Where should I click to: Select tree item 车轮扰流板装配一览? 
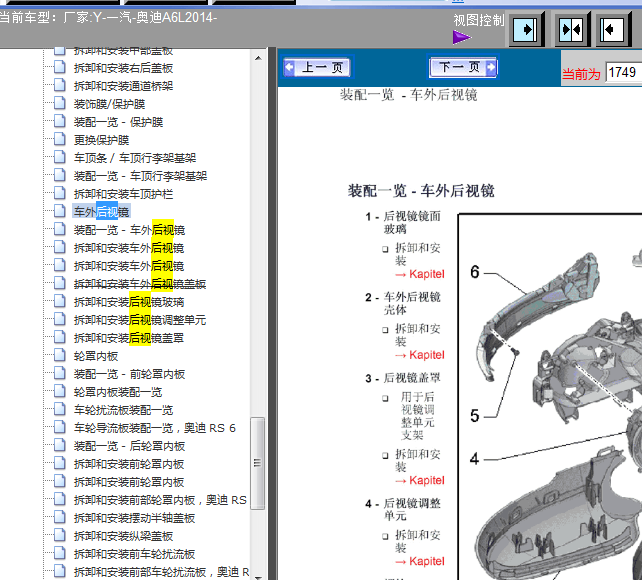tap(123, 410)
